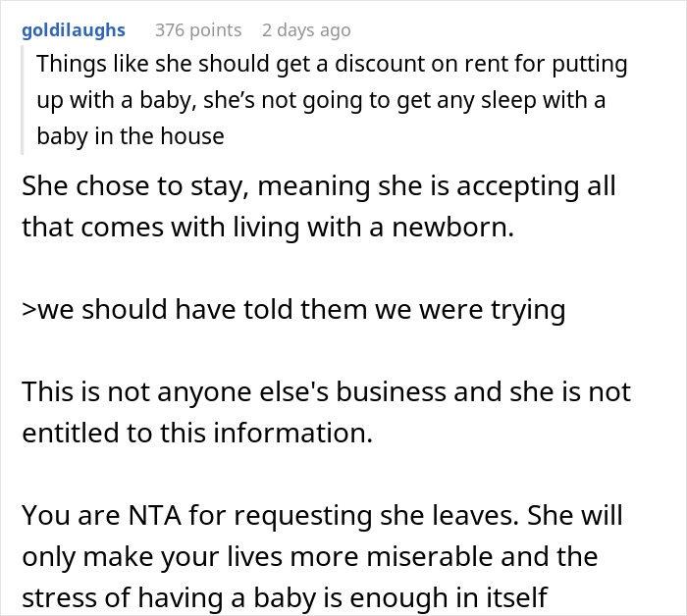This screenshot has width=687, height=616.
Task: Click the gray quote block vertical bar
Action: pos(22,100)
